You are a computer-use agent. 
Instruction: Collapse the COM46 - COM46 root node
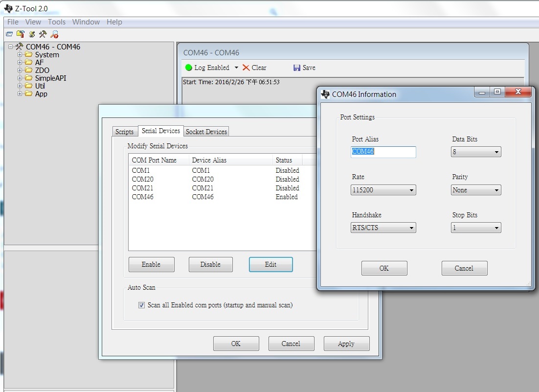(11, 46)
